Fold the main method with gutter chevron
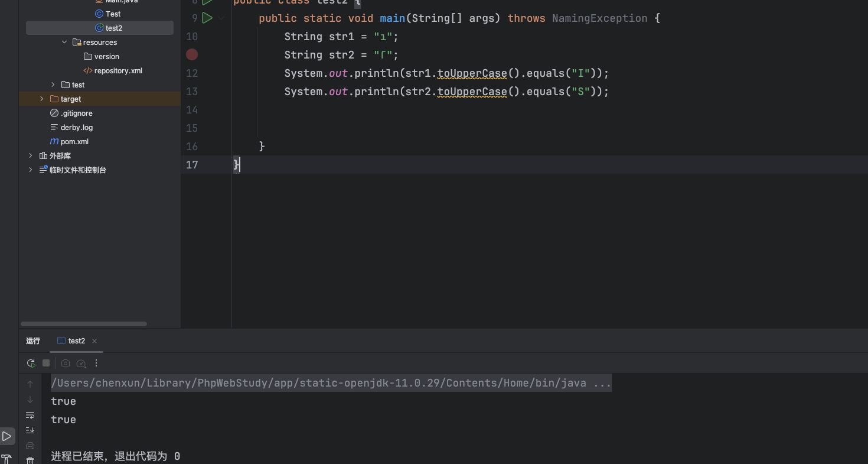The image size is (868, 464). [x=221, y=18]
